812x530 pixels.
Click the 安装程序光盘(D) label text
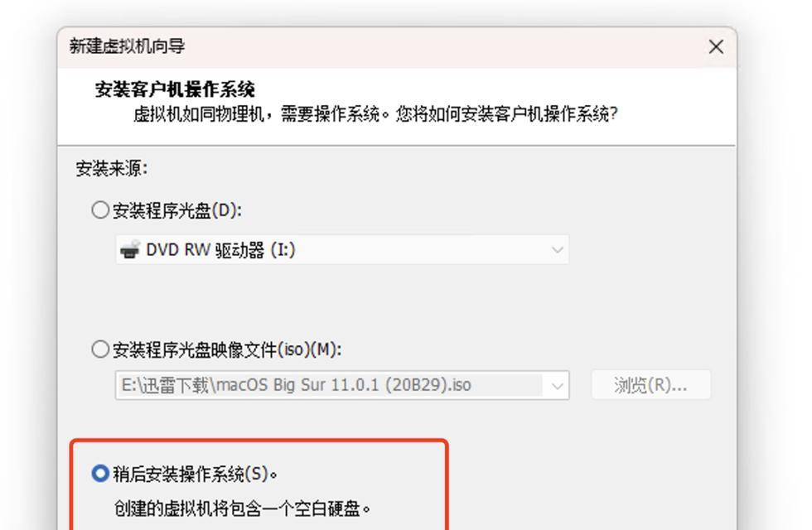click(177, 210)
